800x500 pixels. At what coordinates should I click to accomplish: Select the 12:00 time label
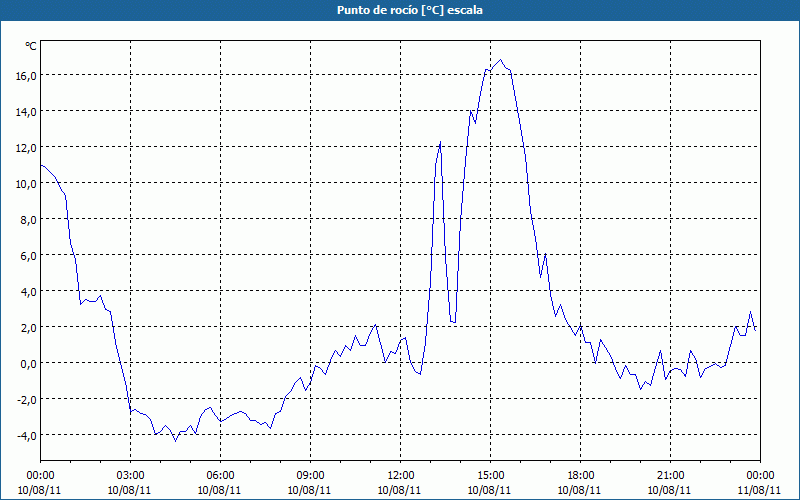400,475
